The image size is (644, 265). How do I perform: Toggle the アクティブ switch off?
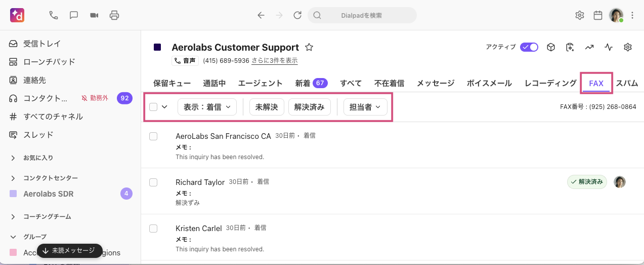click(529, 47)
